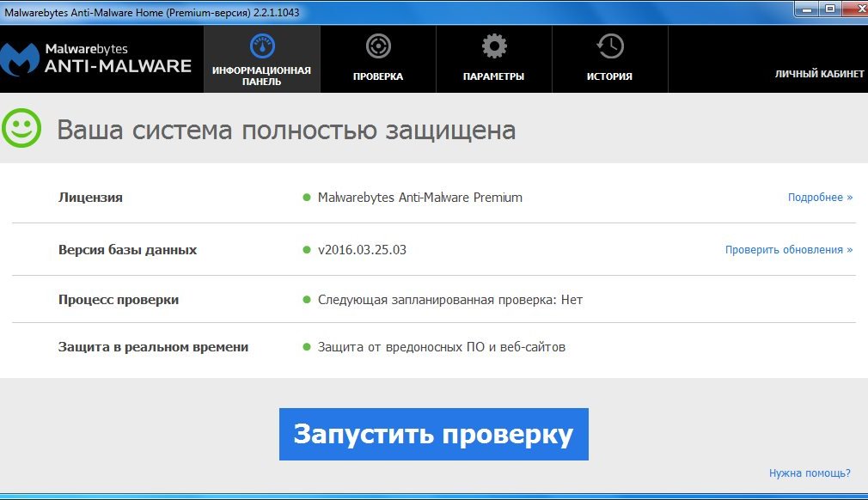
Task: Click the window title bar text
Action: tap(151, 12)
